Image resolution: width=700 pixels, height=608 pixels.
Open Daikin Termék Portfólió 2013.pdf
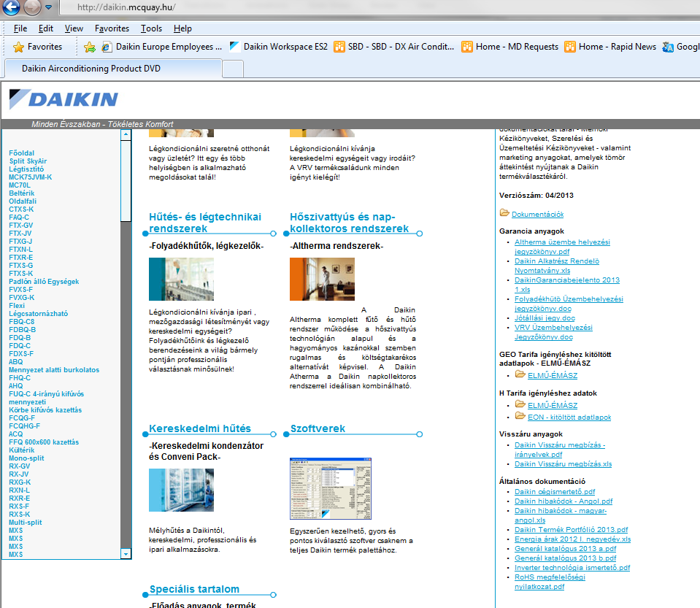571,530
